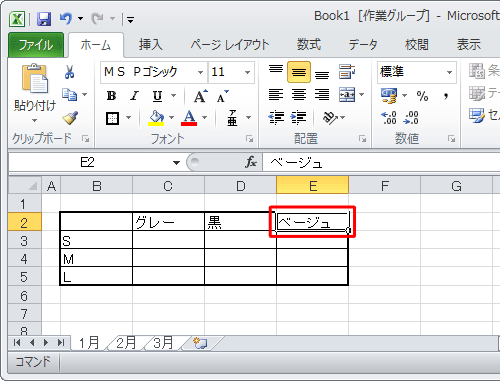The width and height of the screenshot is (500, 381).
Task: Expand the font name dropdown
Action: (x=200, y=72)
